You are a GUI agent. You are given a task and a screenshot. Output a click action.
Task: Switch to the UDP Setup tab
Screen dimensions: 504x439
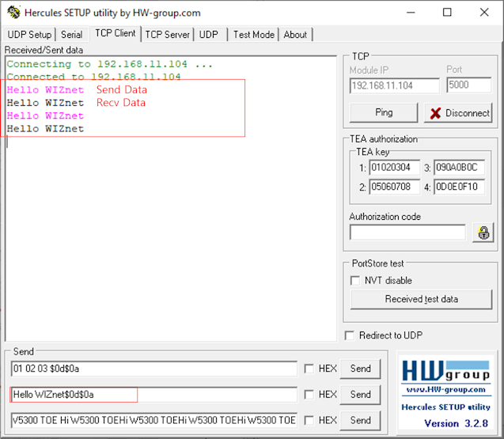coord(29,34)
